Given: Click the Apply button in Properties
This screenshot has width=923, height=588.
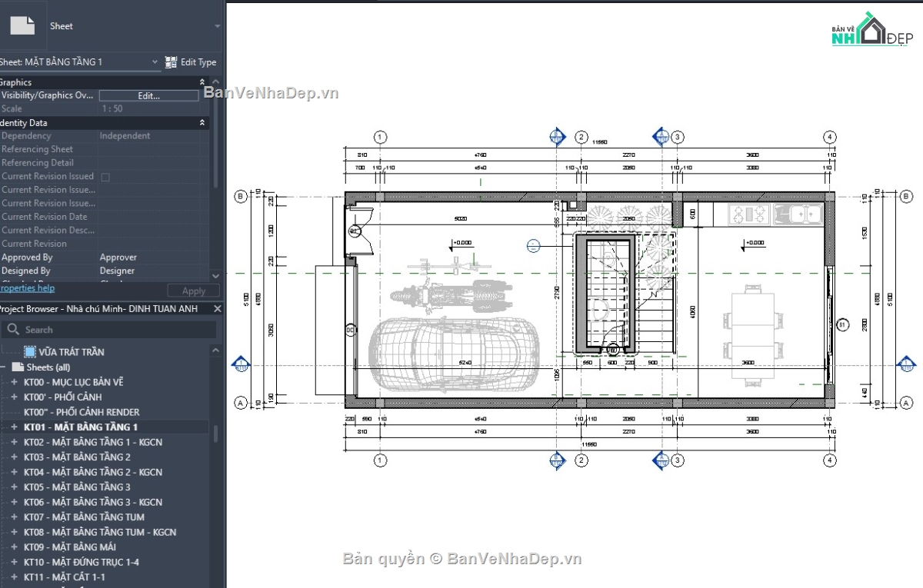Looking at the screenshot, I should click(x=194, y=291).
